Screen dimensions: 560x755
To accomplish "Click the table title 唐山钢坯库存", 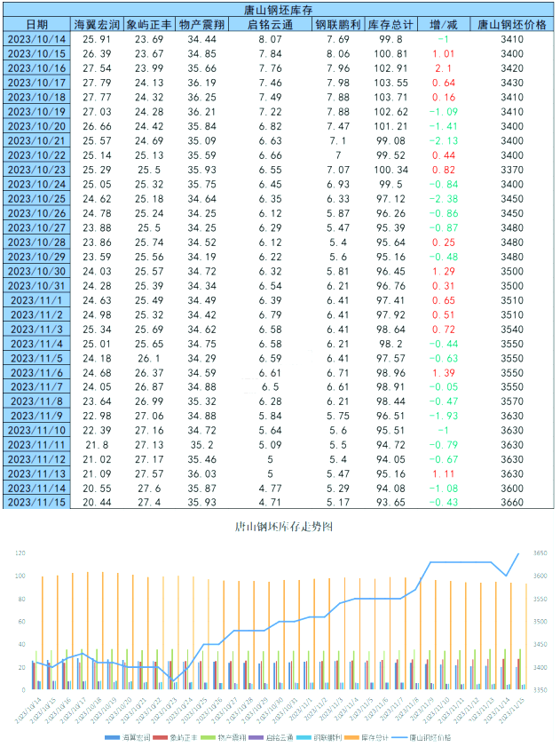I will click(x=278, y=10).
